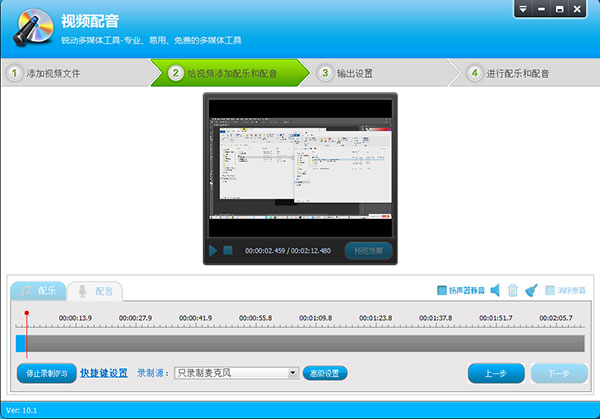The width and height of the screenshot is (600, 419).
Task: Open the title bar dropdown menu icon
Action: [x=523, y=9]
